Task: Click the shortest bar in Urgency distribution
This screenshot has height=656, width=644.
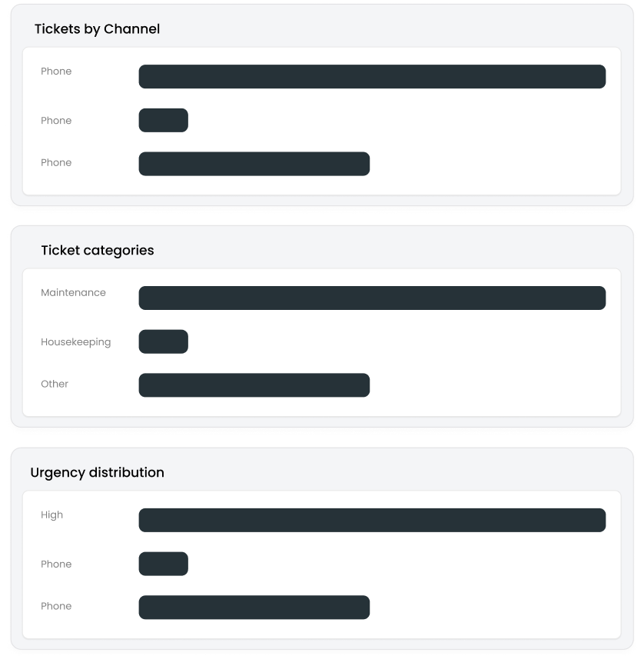Action: 163,564
